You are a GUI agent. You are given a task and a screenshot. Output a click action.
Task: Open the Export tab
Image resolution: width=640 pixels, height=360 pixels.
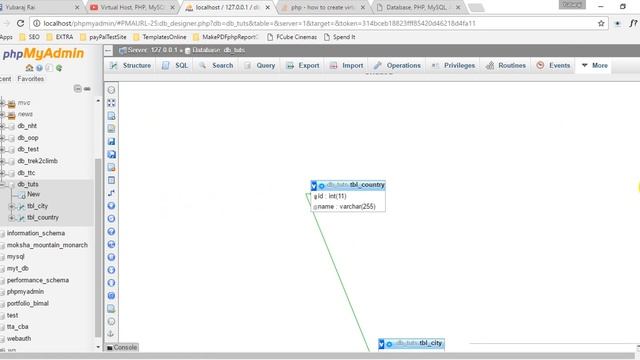303,65
